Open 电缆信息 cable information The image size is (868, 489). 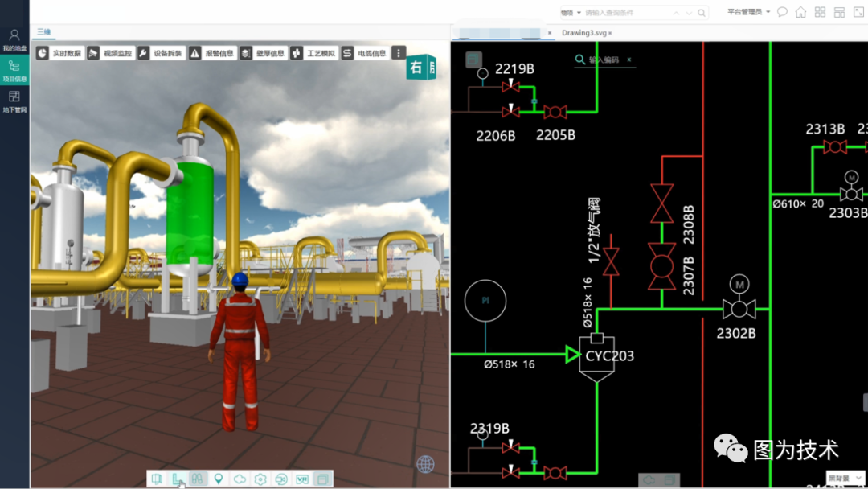[364, 53]
